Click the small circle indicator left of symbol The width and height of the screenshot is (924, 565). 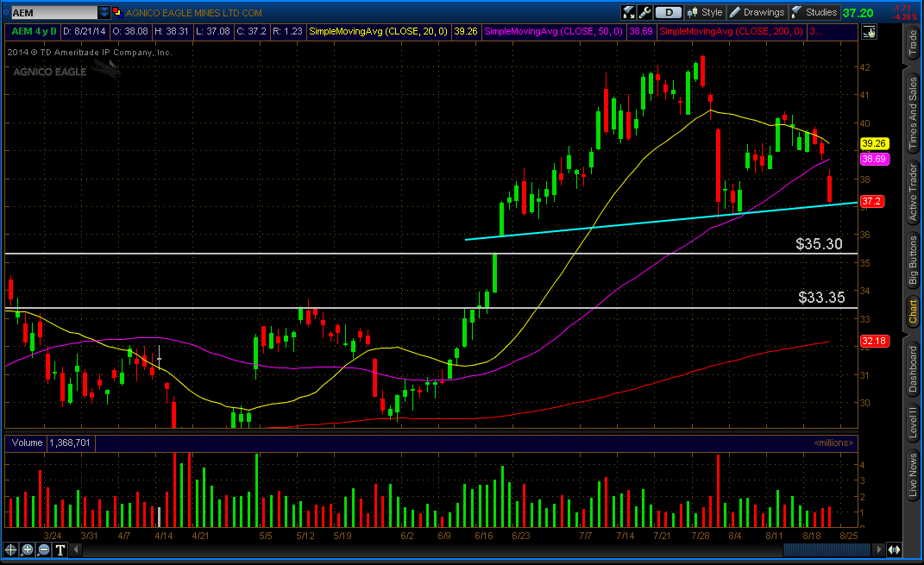(x=6, y=12)
